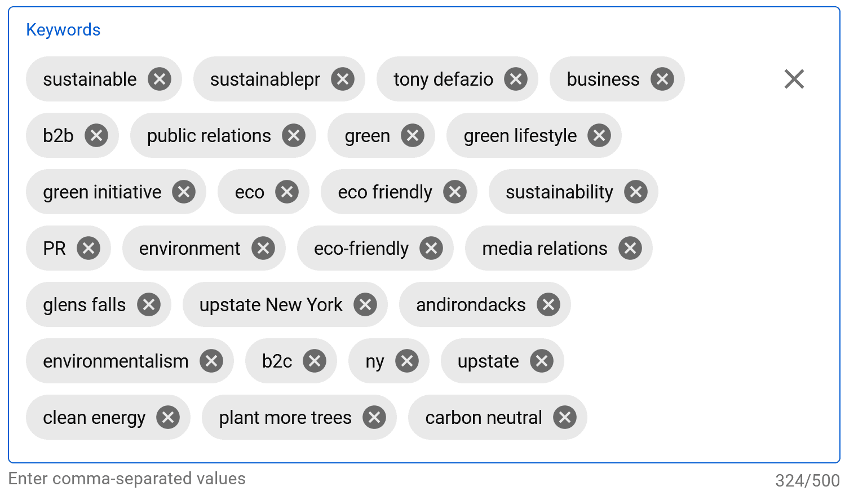Delete the "upstate New York" keyword tag
Viewport: 867px width, 504px height.
365,304
